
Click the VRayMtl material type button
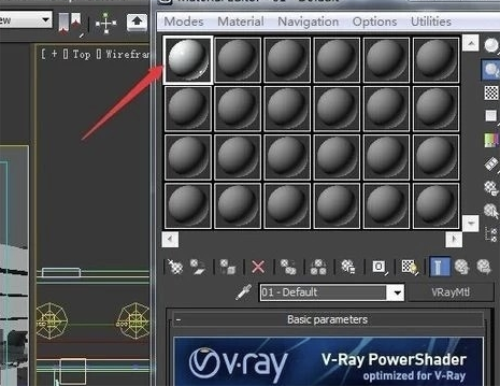coord(451,292)
